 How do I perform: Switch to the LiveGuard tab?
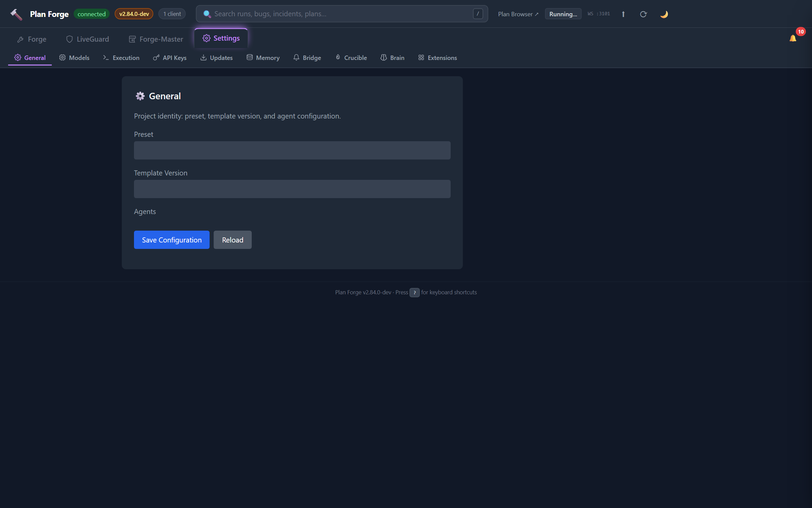88,39
